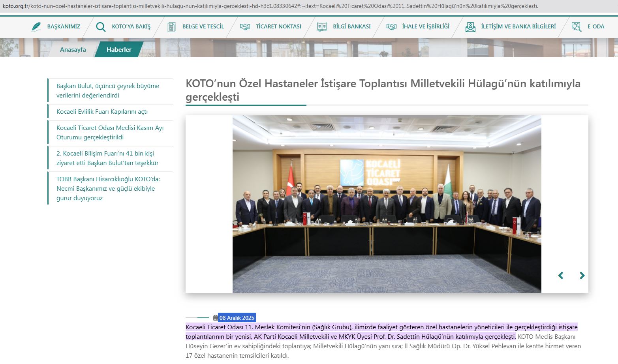Click the contact icon beside İLETİŞİM VE BANKA BİLGİLERİ
Viewport: 618px width, 364px height.
[470, 27]
